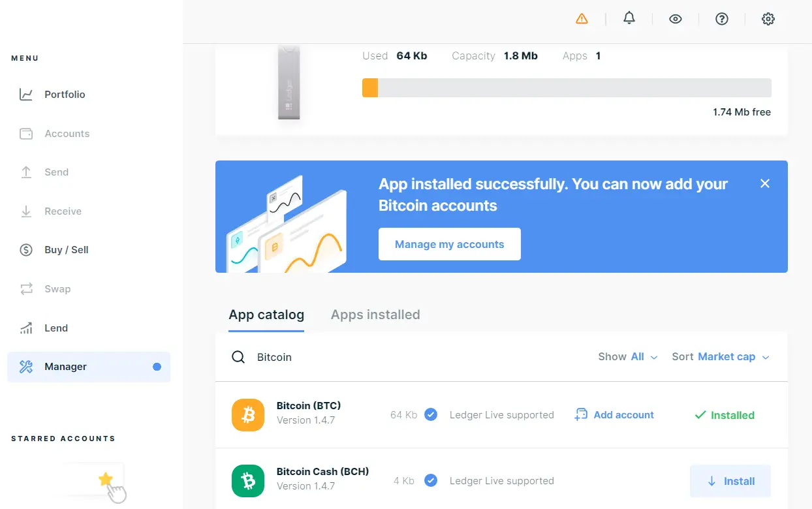
Task: Click the Send upward arrow icon
Action: (x=26, y=172)
